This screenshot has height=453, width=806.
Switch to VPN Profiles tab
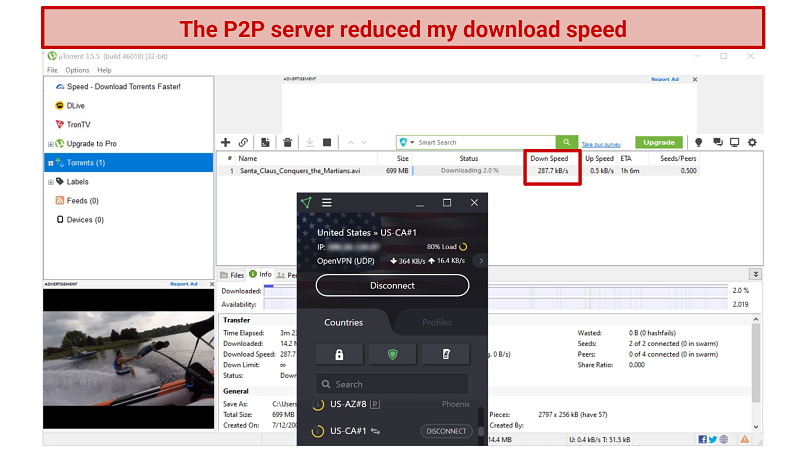(x=437, y=322)
